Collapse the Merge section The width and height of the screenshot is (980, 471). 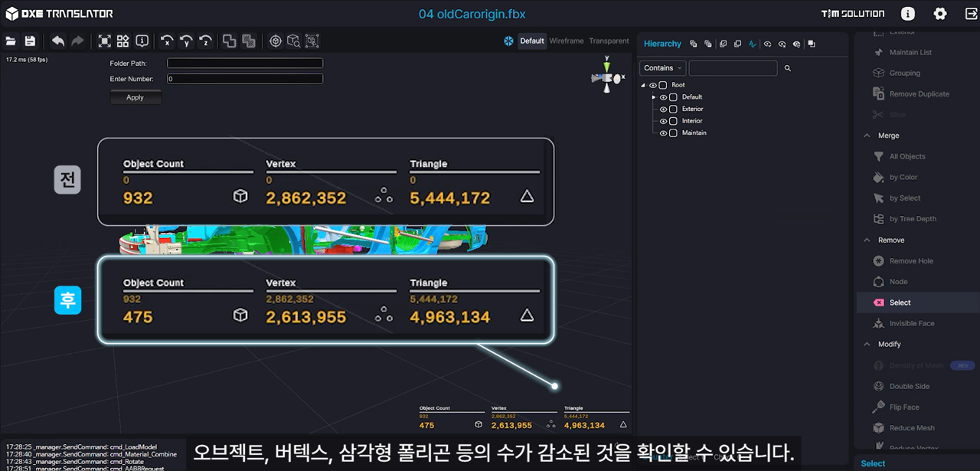(x=867, y=136)
